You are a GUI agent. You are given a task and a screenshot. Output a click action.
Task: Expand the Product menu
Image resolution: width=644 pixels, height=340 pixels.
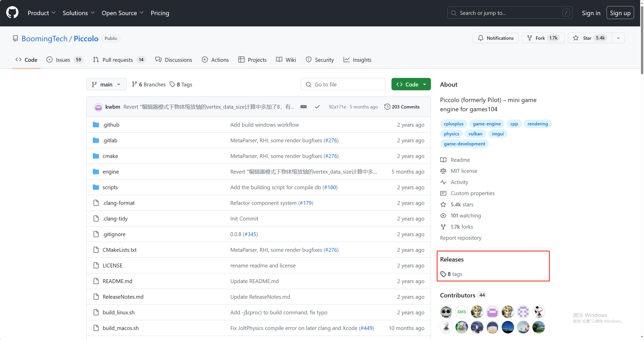tap(41, 13)
